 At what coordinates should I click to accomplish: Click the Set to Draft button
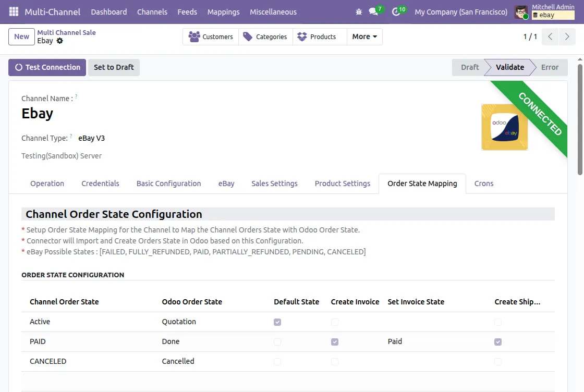pyautogui.click(x=114, y=67)
